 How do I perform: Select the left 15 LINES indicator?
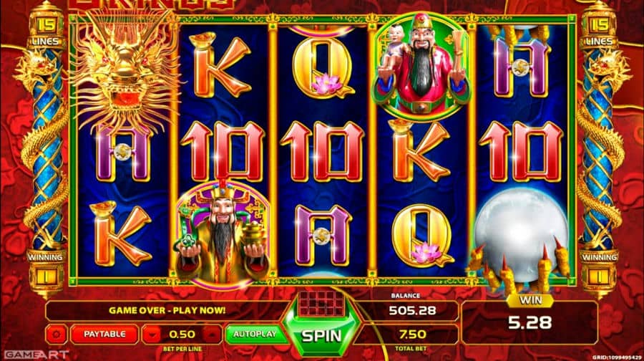pyautogui.click(x=46, y=31)
